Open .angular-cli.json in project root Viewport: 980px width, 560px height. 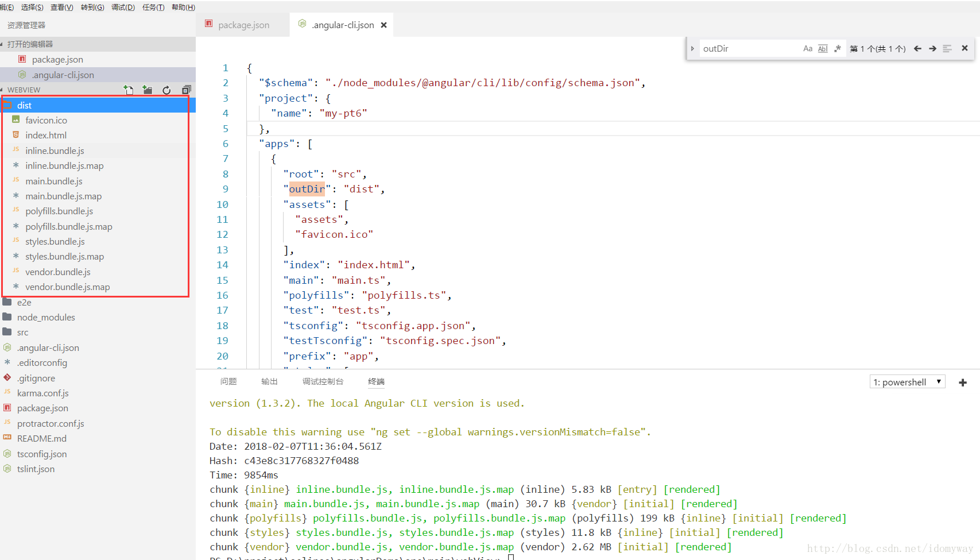pos(98,347)
